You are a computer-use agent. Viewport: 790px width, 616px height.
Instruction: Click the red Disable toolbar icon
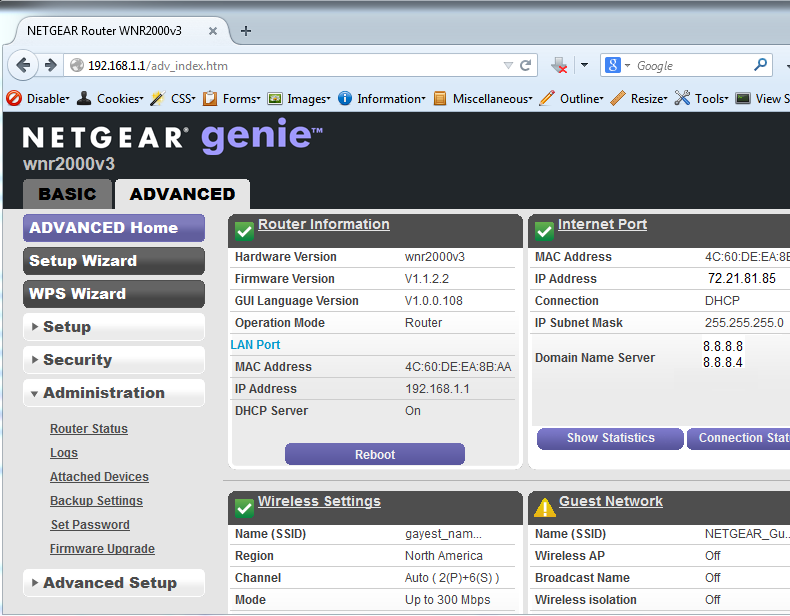14,98
